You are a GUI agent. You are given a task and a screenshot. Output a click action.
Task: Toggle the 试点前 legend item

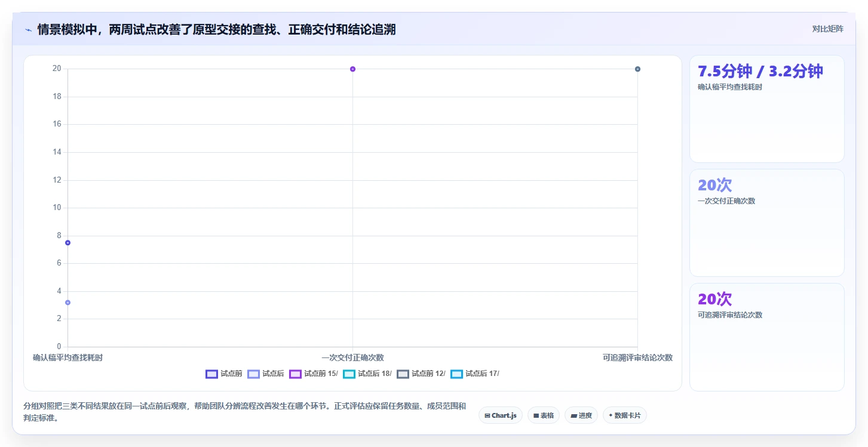tap(224, 374)
